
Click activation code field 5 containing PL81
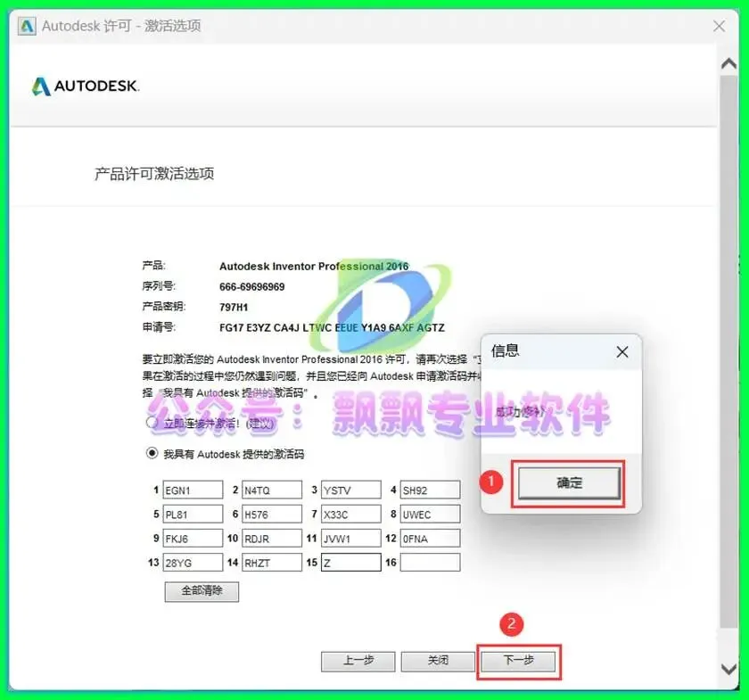tap(193, 515)
